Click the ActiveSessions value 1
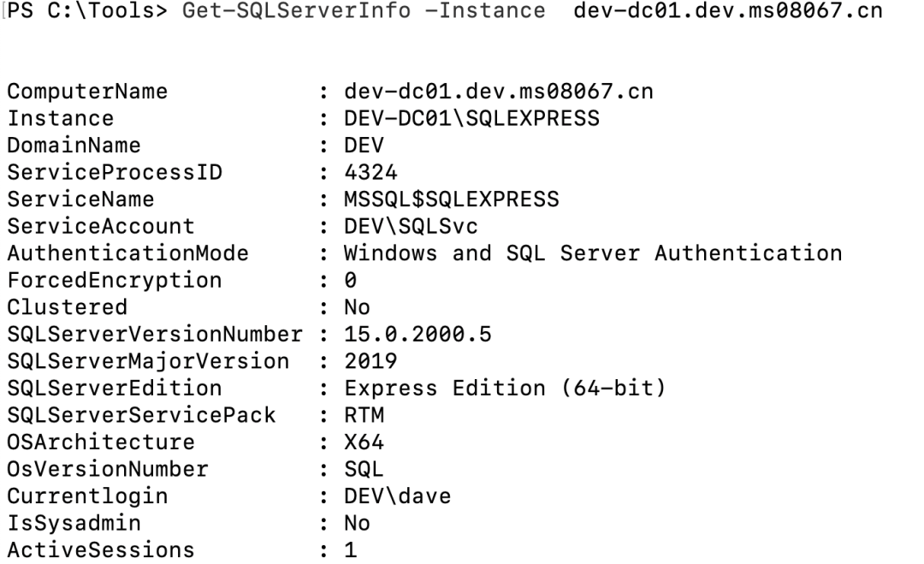 click(351, 550)
